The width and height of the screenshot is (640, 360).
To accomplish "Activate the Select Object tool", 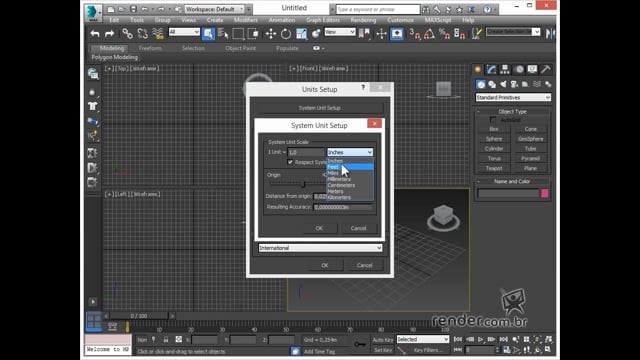I will [x=208, y=34].
